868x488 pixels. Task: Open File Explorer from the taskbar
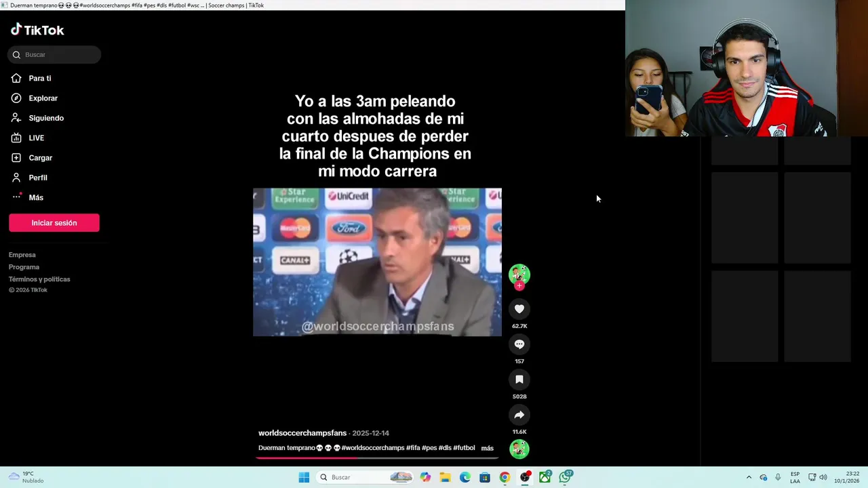coord(445,477)
